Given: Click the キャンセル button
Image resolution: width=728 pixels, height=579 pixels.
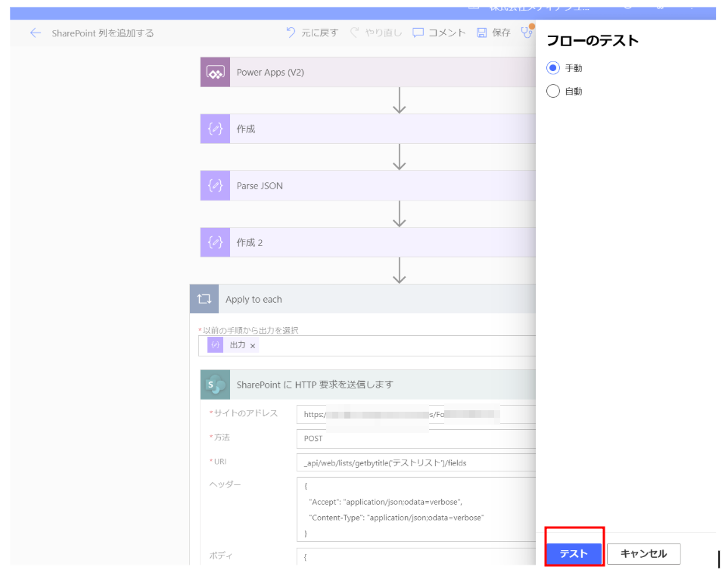Looking at the screenshot, I should tap(643, 553).
